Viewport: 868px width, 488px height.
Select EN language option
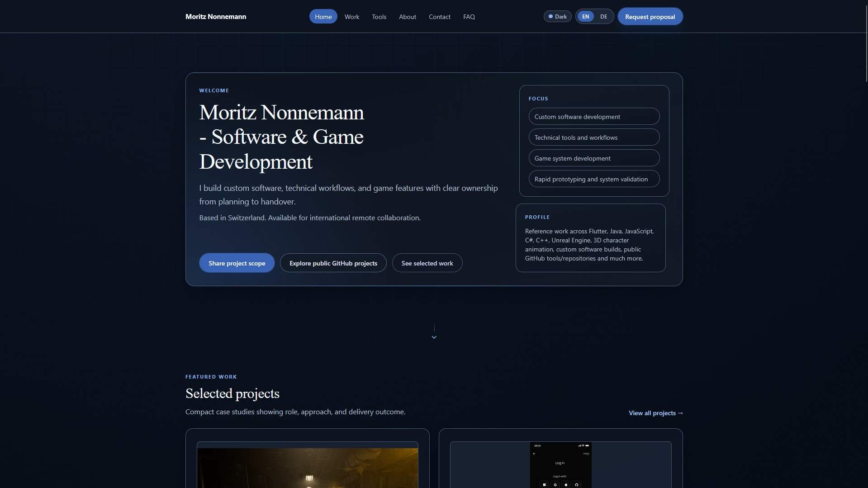pyautogui.click(x=585, y=16)
